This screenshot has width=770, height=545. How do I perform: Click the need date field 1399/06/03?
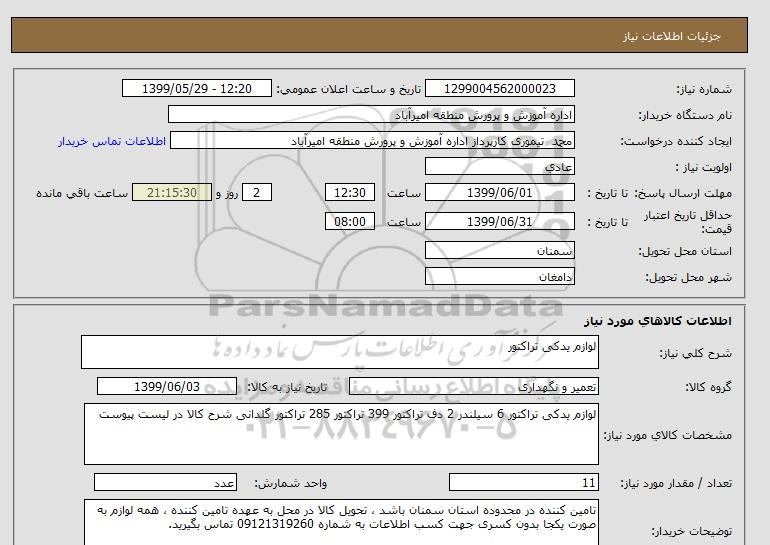167,386
